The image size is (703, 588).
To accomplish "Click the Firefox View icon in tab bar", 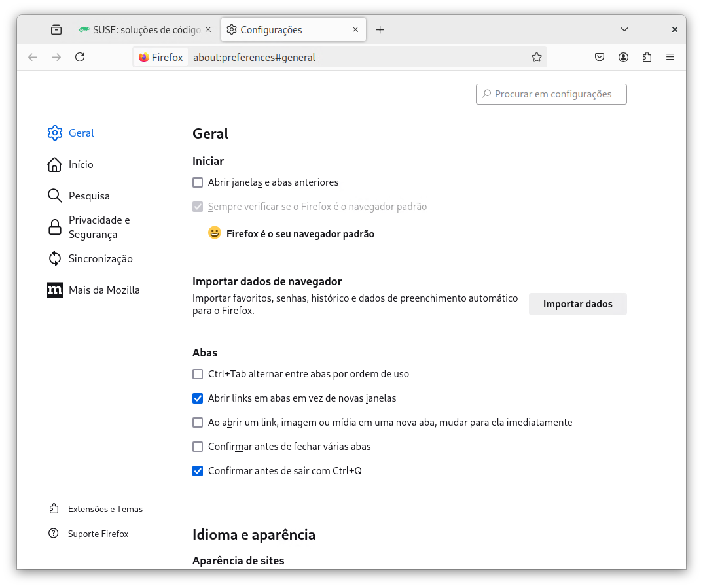I will (56, 29).
